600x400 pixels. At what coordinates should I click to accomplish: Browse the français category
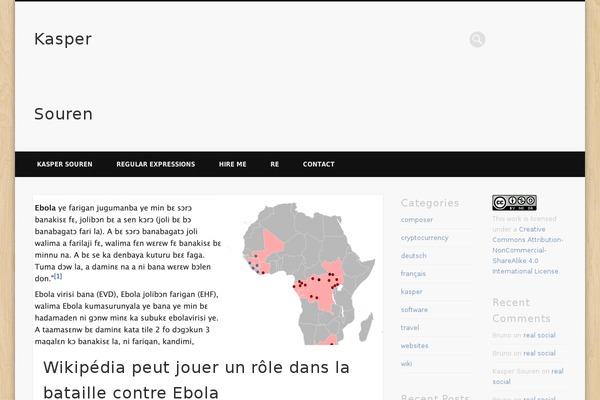pos(413,274)
